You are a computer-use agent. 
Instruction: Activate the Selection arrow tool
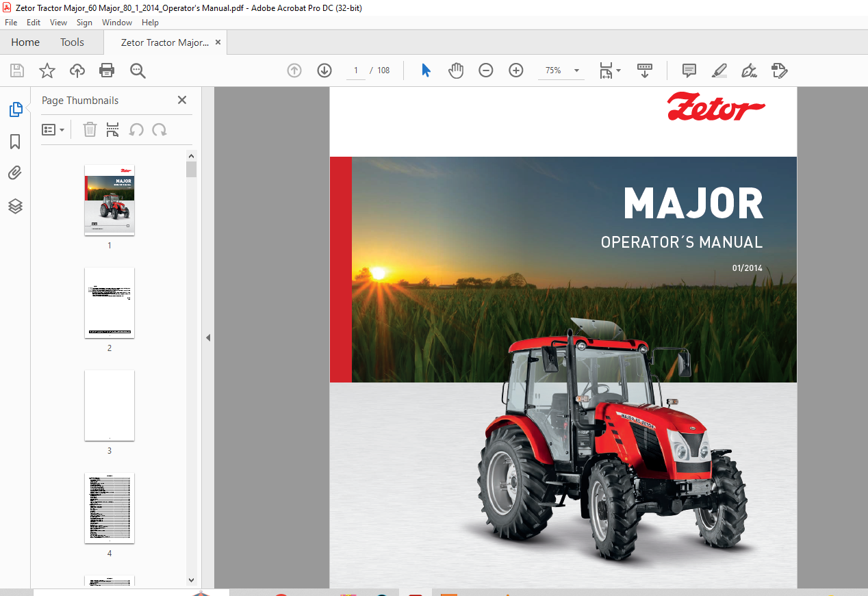pos(426,70)
